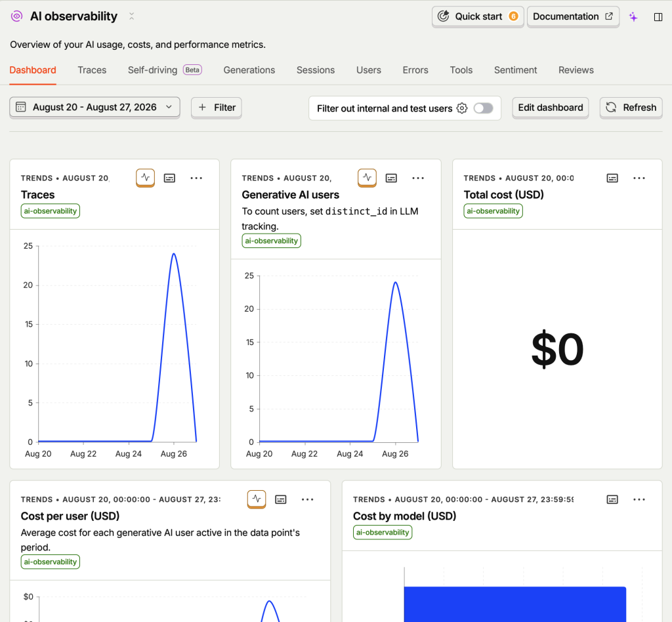Toggle filter out internal and test users
This screenshot has width=672, height=622.
[484, 108]
